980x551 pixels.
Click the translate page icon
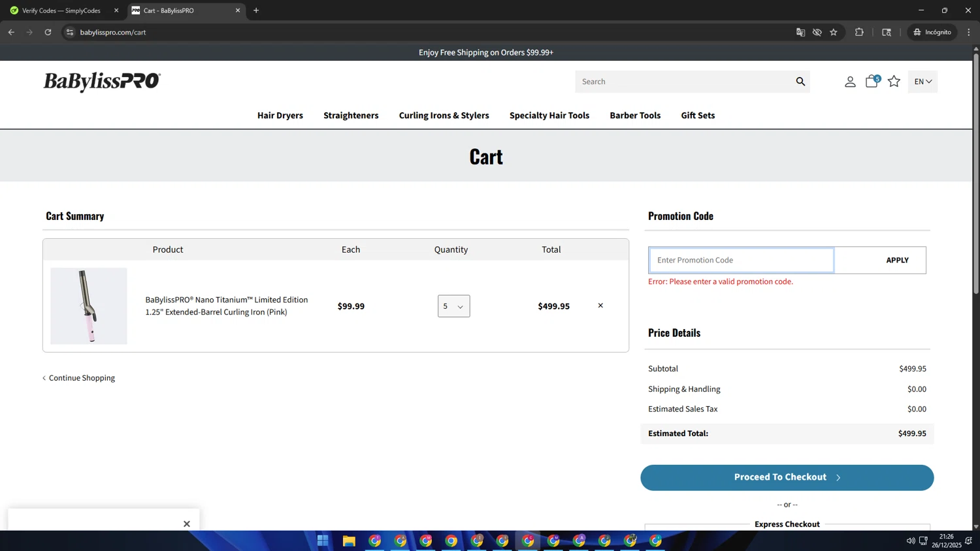pyautogui.click(x=800, y=32)
